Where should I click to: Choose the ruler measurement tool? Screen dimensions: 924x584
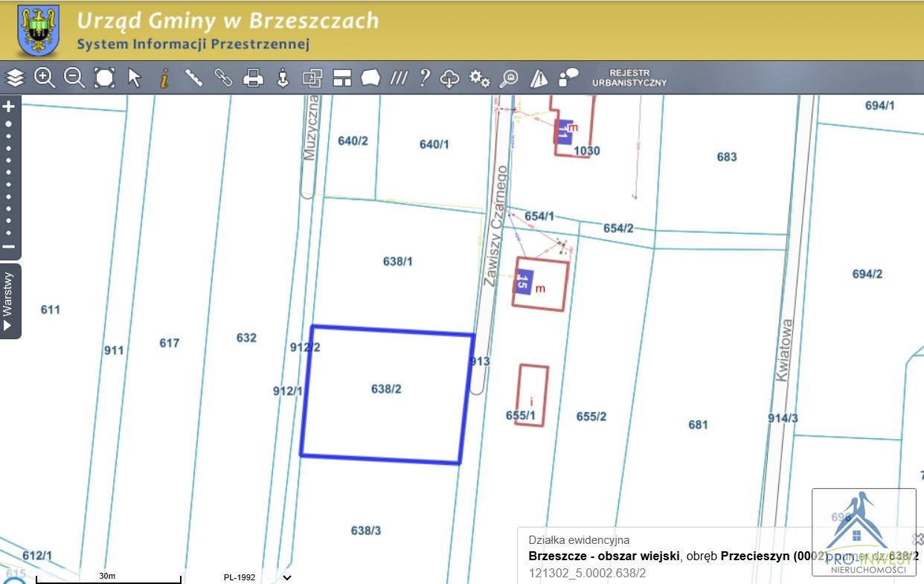[194, 77]
